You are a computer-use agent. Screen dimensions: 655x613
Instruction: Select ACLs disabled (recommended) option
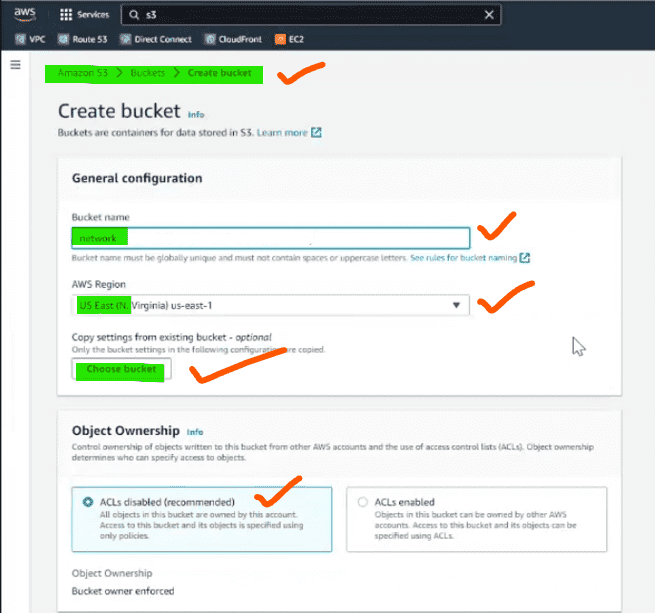pyautogui.click(x=202, y=519)
